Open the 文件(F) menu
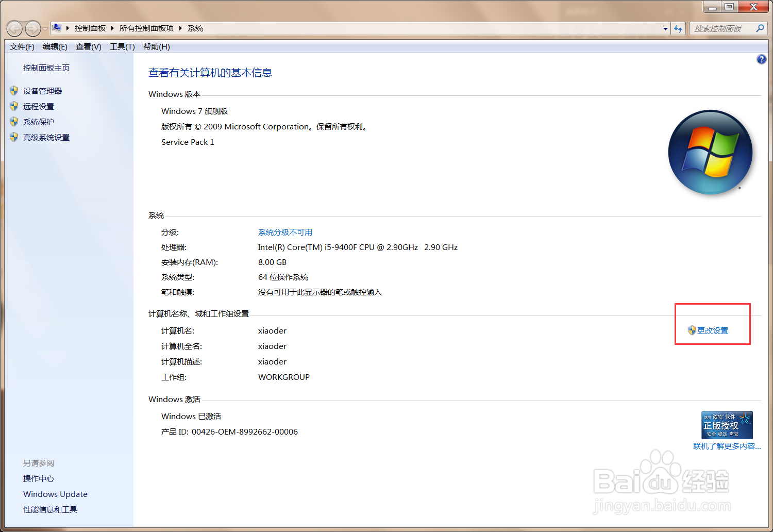This screenshot has width=773, height=532. 22,47
